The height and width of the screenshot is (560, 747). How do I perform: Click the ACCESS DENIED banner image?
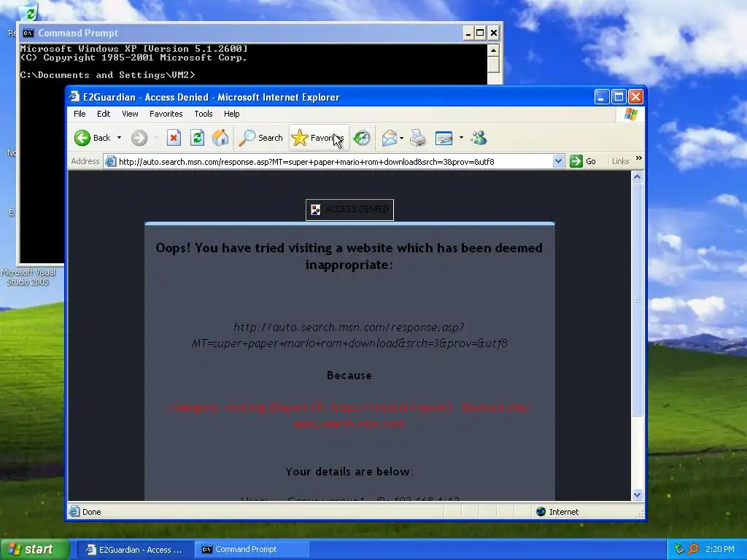pos(349,209)
